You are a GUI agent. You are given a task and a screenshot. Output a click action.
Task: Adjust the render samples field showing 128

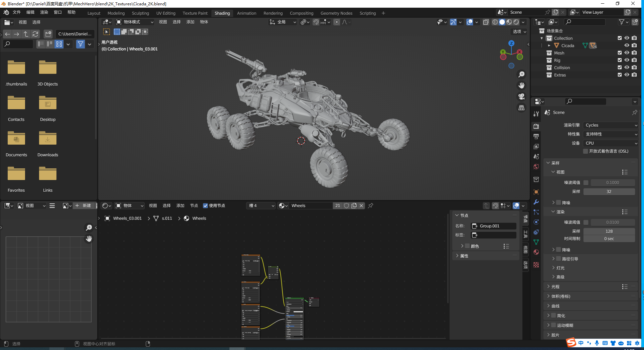coord(609,231)
